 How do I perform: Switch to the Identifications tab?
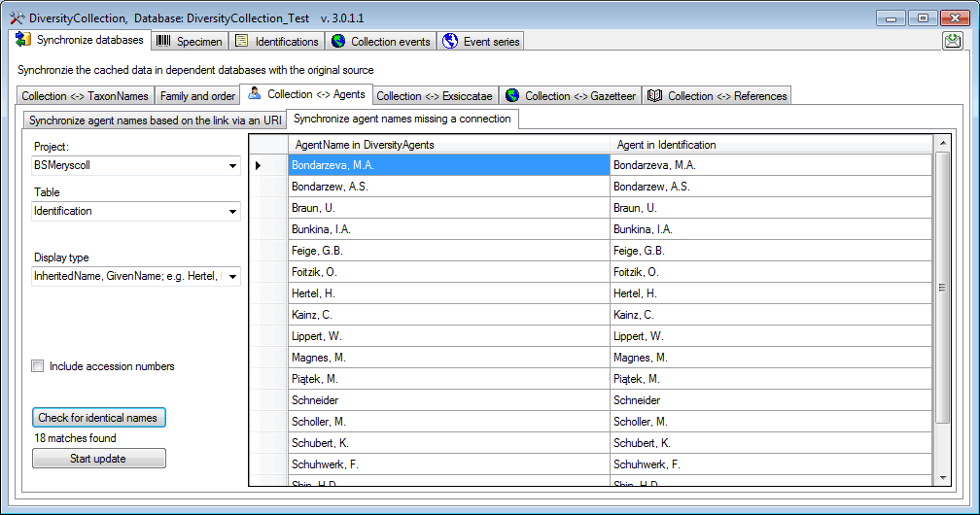click(x=276, y=41)
